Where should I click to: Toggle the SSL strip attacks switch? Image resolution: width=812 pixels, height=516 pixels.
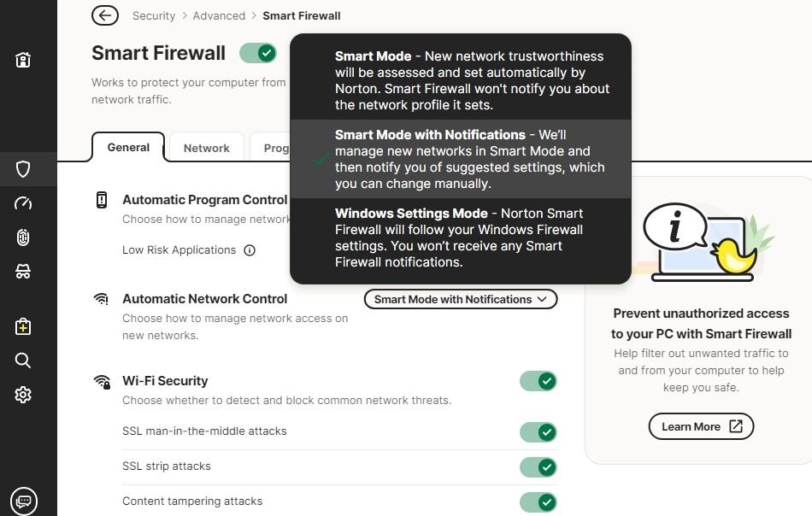click(x=538, y=466)
